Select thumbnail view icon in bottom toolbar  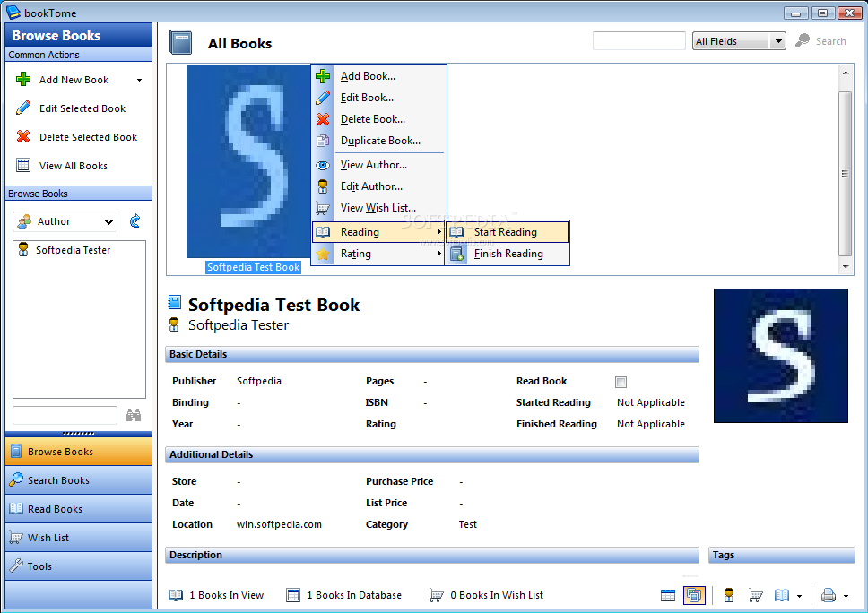[x=694, y=595]
